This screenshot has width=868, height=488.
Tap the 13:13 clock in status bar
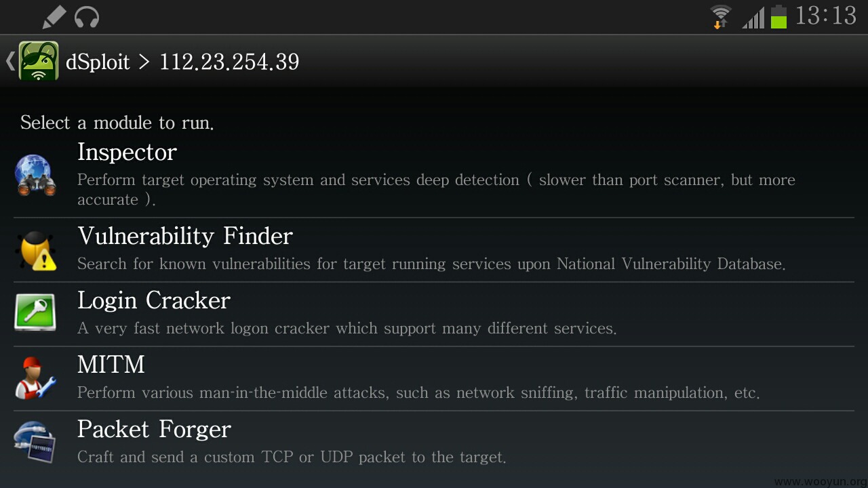tap(826, 16)
